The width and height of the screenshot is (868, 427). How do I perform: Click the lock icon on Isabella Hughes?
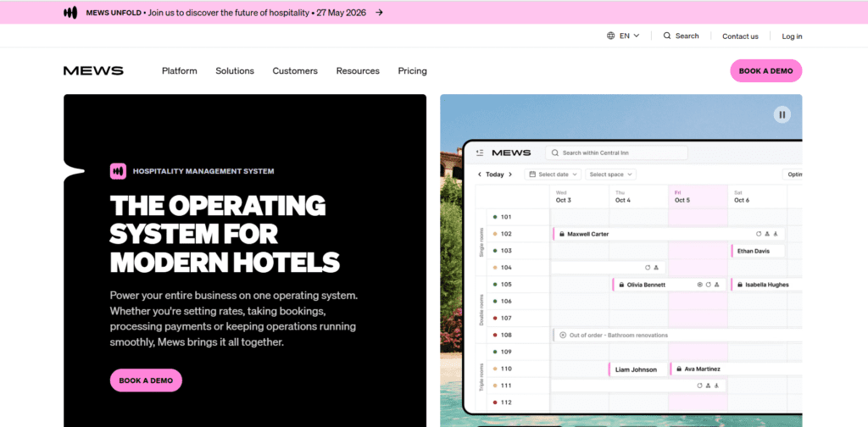pyautogui.click(x=739, y=285)
